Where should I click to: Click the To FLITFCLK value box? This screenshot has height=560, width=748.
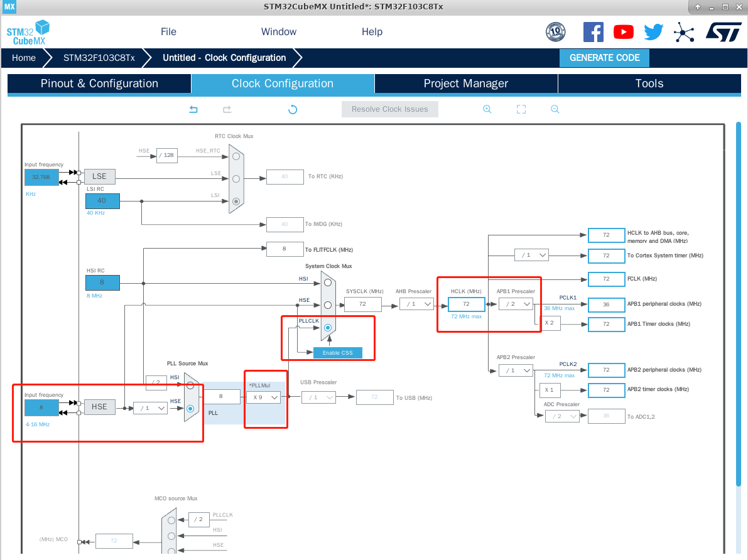pos(285,249)
